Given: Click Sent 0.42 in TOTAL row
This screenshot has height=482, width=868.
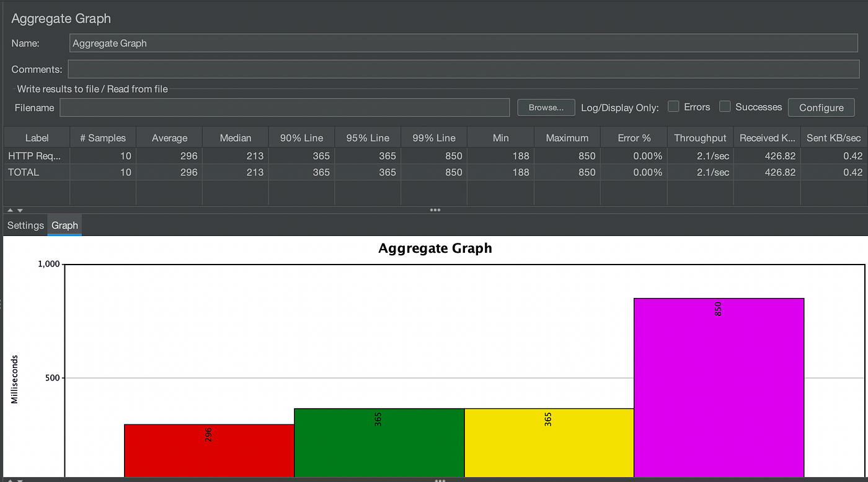Looking at the screenshot, I should point(834,172).
